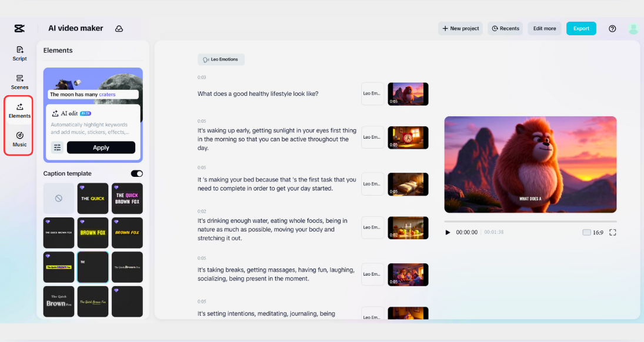This screenshot has width=644, height=342.
Task: Pick the selected small 'THE' caption template
Action: 93,267
